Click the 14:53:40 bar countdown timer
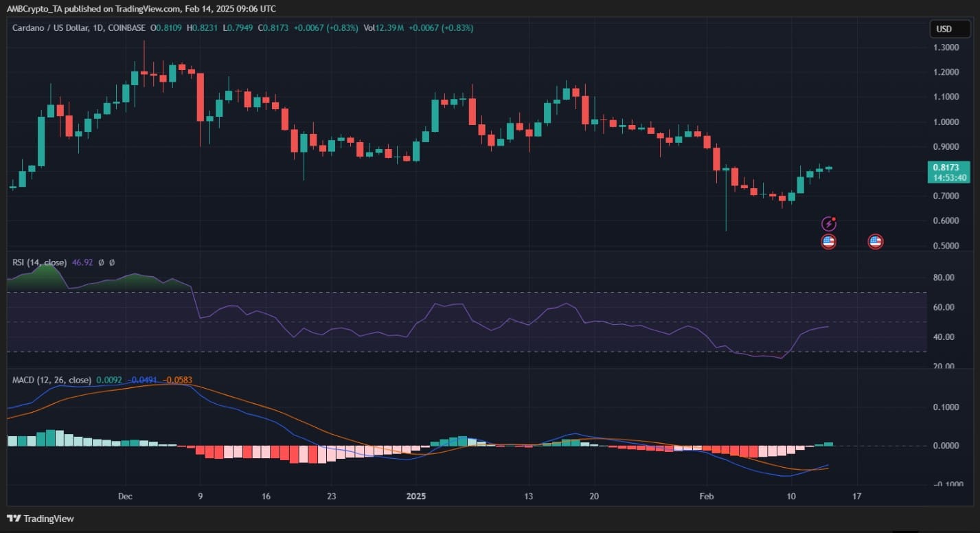This screenshot has width=980, height=533. [950, 177]
